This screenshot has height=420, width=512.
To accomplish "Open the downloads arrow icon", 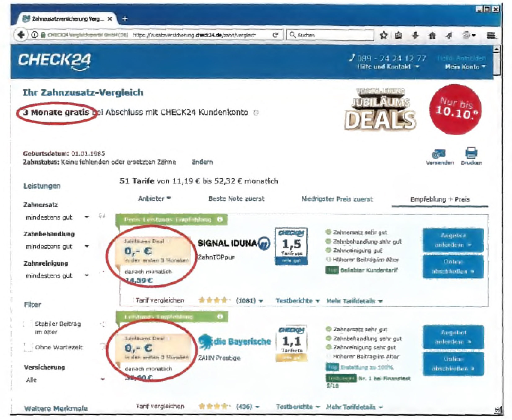I will pos(415,36).
